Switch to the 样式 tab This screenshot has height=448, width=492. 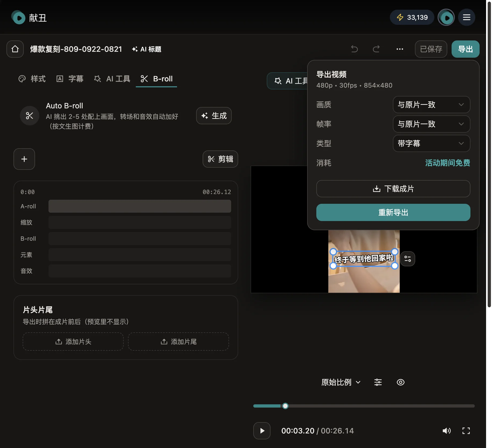32,79
